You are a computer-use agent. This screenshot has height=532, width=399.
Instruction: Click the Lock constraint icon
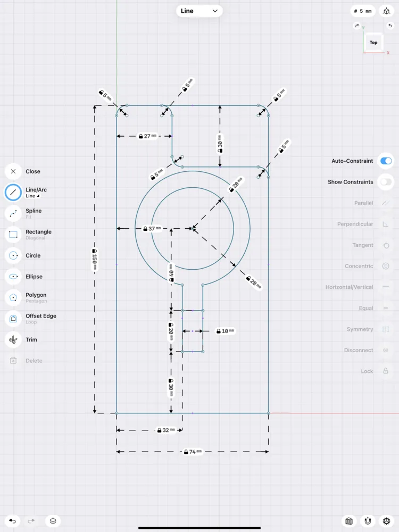[x=386, y=371]
